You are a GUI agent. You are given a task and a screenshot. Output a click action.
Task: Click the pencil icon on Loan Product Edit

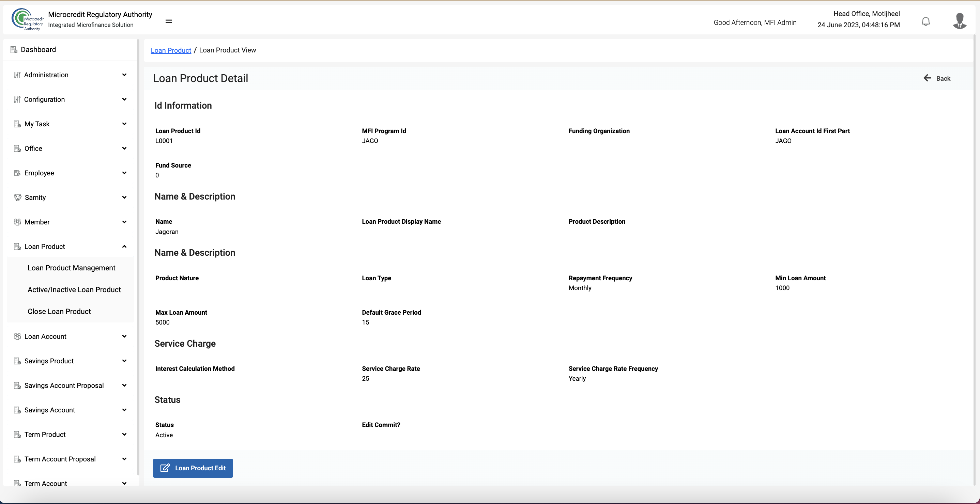165,468
